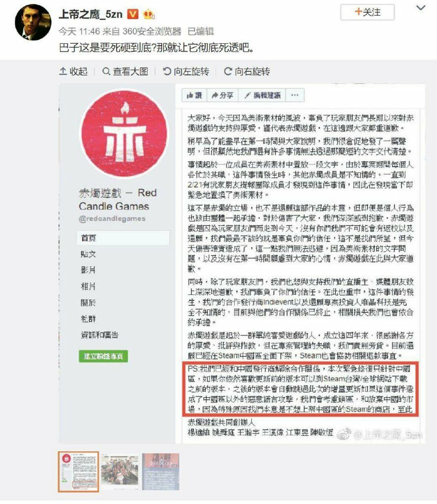Screen dimensions: 437x504
Task: Open the three-dots more options button
Action: [295, 95]
